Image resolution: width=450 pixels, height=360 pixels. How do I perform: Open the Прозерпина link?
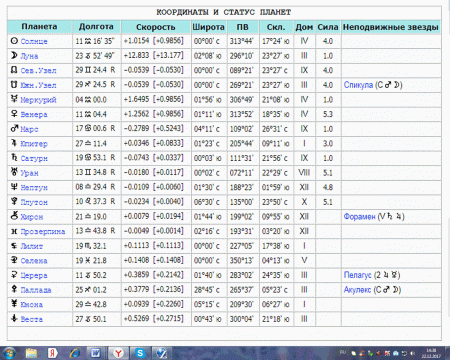[43, 232]
